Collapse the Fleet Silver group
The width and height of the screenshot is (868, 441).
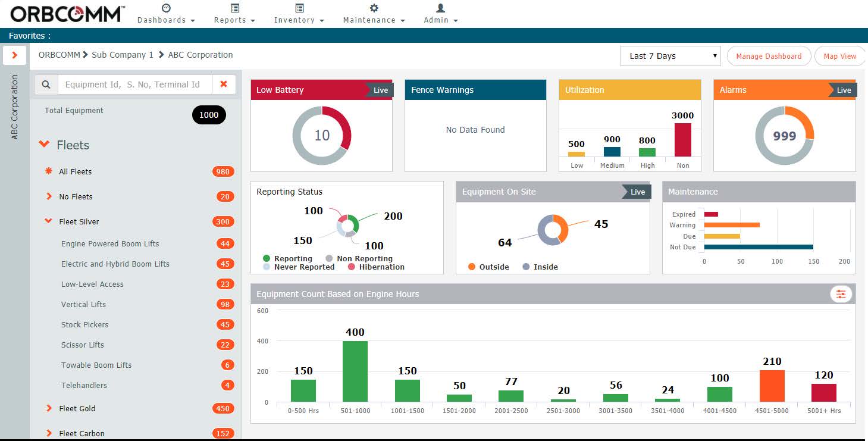[49, 221]
